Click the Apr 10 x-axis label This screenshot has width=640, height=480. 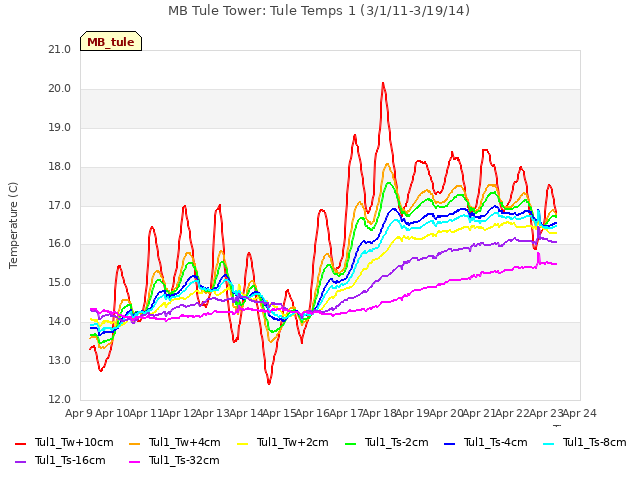coord(112,413)
